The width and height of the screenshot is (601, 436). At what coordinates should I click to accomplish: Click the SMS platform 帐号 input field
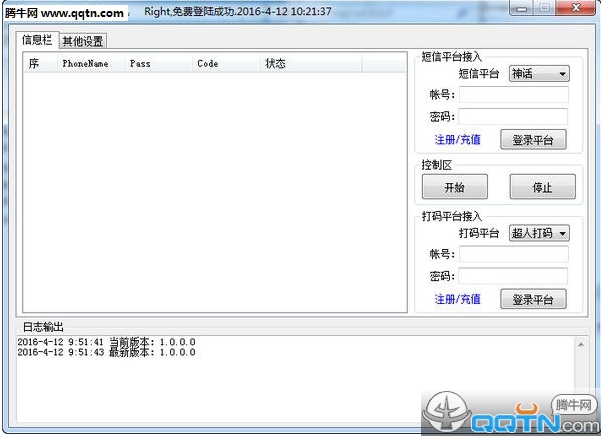(x=514, y=95)
